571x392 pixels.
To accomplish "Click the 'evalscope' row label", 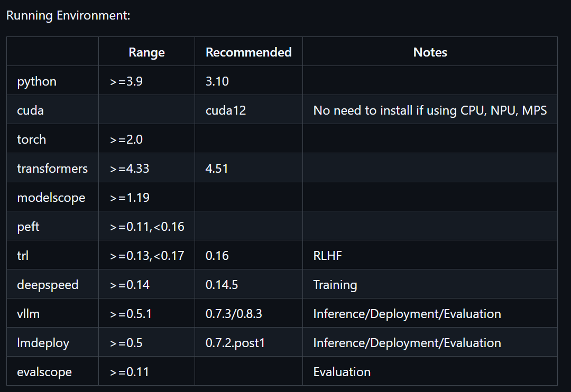I will point(44,372).
